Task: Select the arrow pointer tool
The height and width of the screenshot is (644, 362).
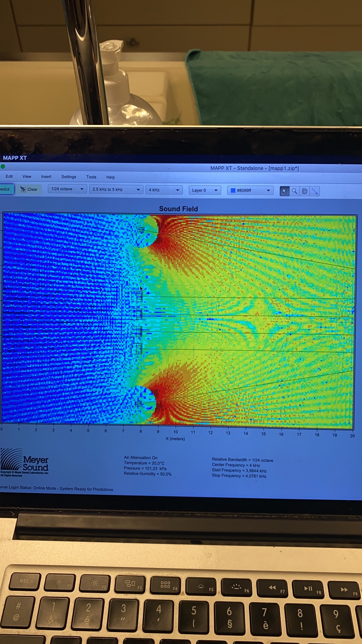Action: click(x=284, y=191)
